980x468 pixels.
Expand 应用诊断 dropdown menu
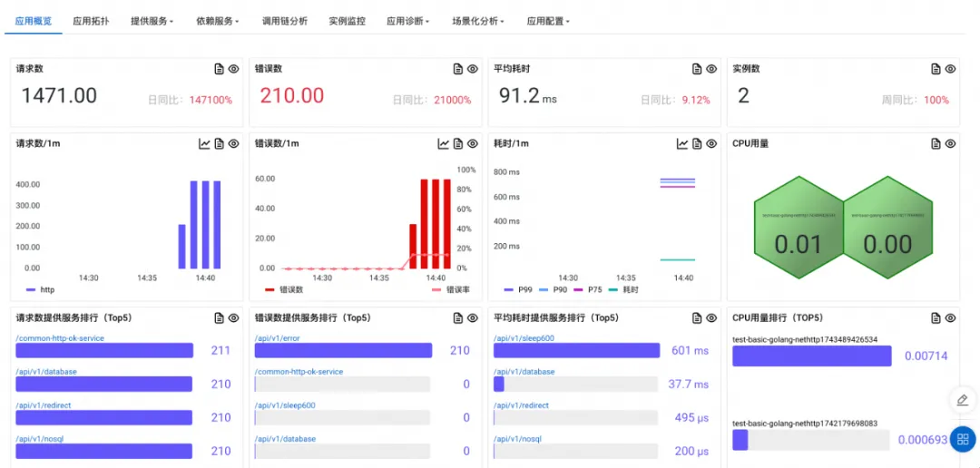[x=407, y=21]
